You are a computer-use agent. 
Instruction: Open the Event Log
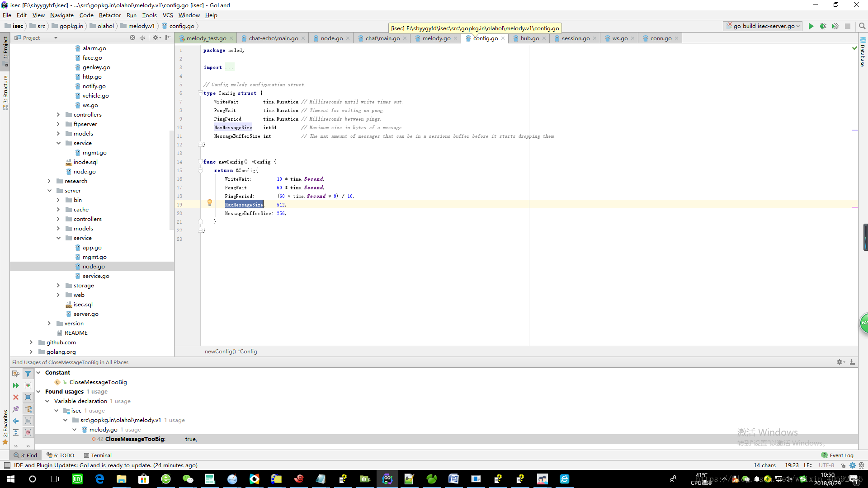point(841,455)
